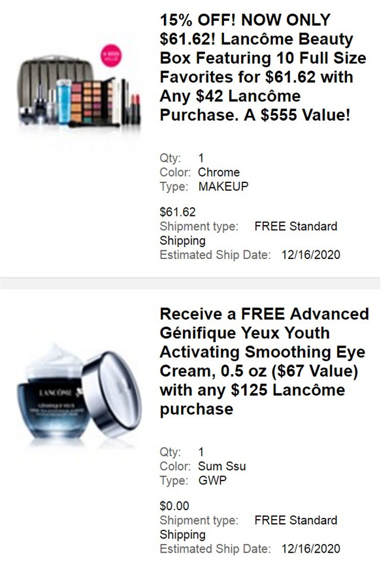This screenshot has width=392, height=563.
Task: Click the red lipsticks in Beauty Box photo
Action: tap(136, 109)
